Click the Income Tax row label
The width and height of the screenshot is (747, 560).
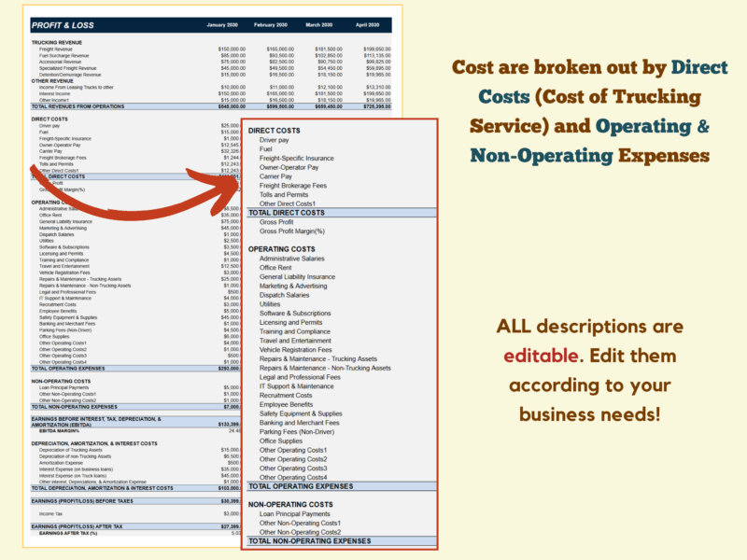point(50,514)
